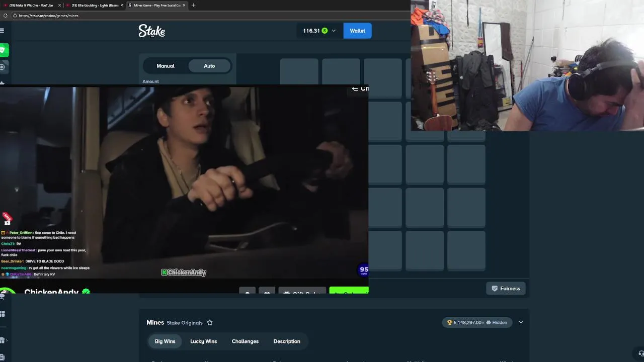Close the Mines Game tab
Image resolution: width=644 pixels, height=362 pixels.
pos(184,5)
